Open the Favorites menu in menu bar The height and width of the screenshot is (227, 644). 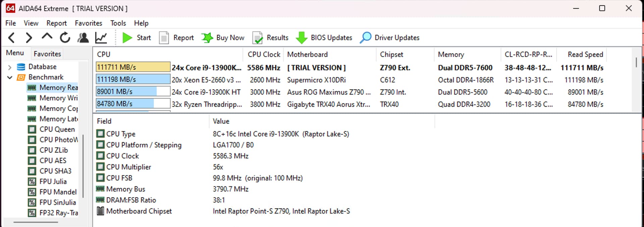[88, 23]
